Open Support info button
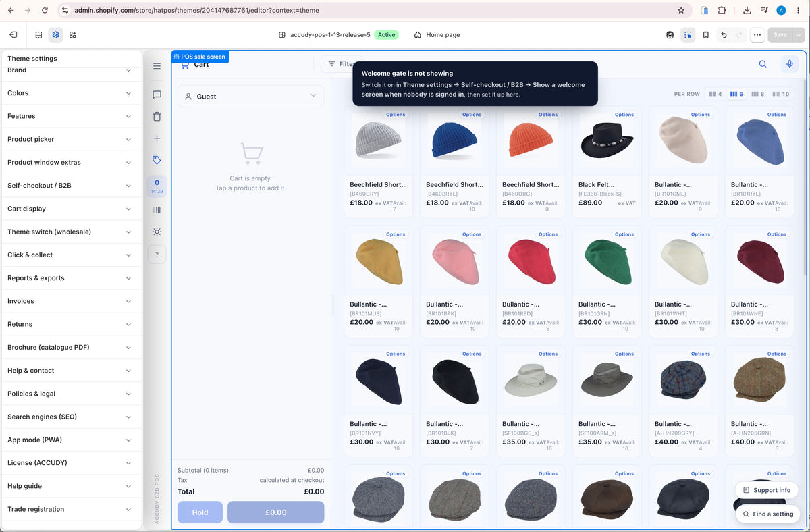Screen dimensions: 810x532 766,490
